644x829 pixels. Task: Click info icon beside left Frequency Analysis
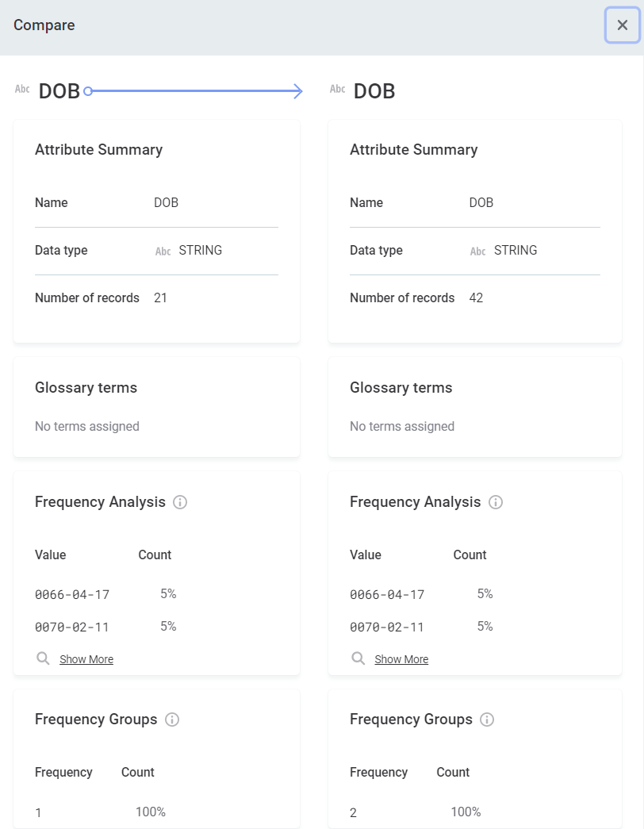point(180,502)
